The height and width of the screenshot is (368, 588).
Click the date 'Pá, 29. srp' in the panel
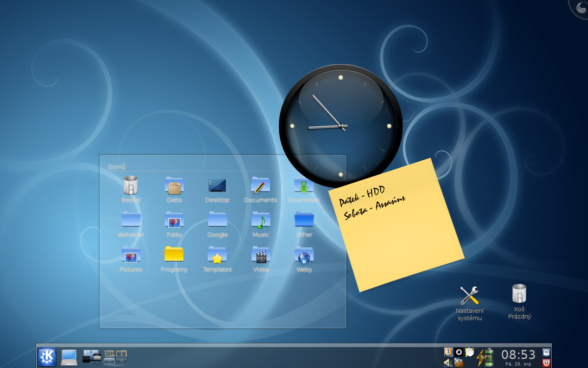pos(518,364)
